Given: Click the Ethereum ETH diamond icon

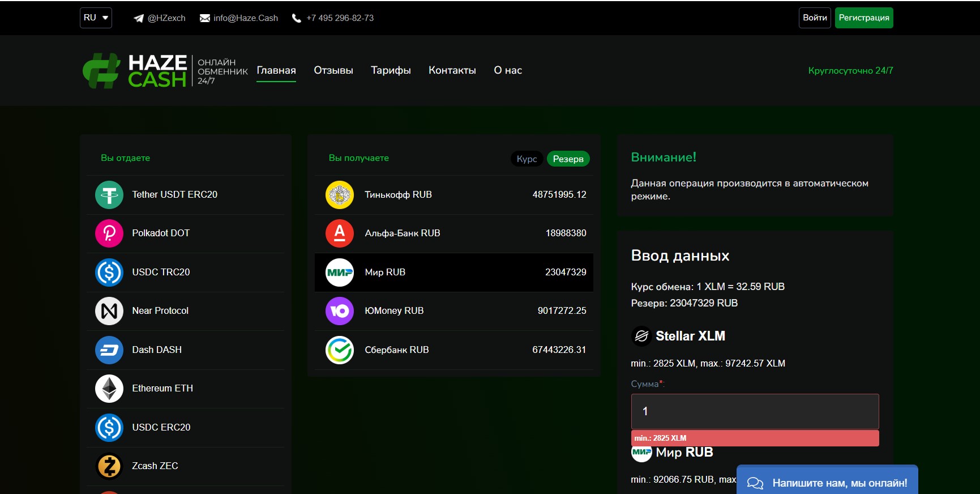Looking at the screenshot, I should 109,389.
